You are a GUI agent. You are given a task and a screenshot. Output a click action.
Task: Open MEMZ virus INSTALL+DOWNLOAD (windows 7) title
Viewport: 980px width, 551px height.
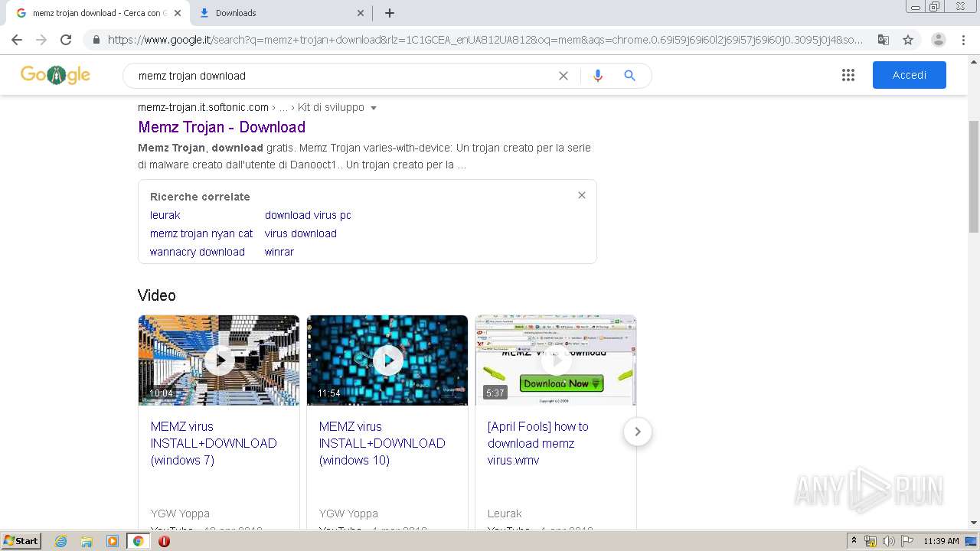[214, 443]
